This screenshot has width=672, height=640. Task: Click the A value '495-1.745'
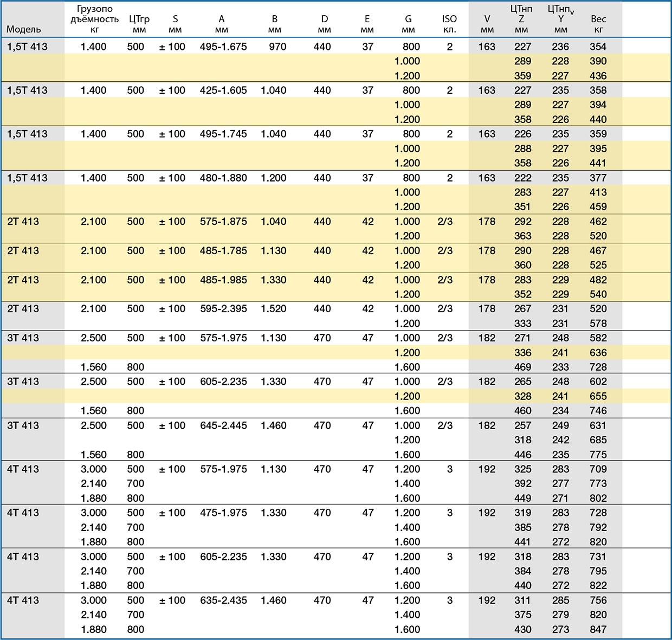point(223,134)
